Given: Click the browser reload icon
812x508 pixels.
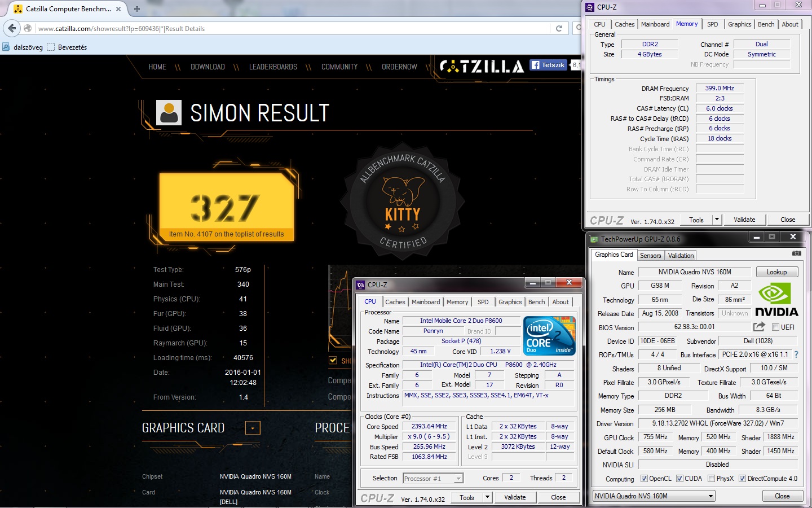Looking at the screenshot, I should pos(559,28).
